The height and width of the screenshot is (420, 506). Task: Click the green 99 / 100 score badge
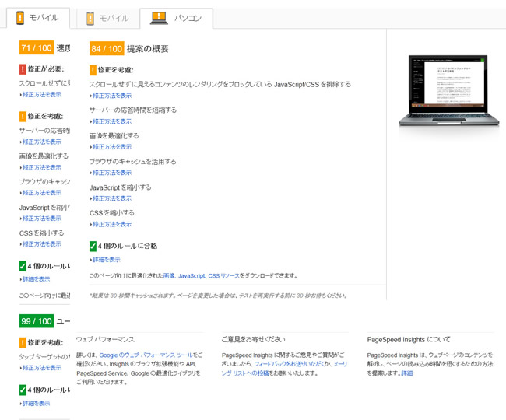[37, 321]
